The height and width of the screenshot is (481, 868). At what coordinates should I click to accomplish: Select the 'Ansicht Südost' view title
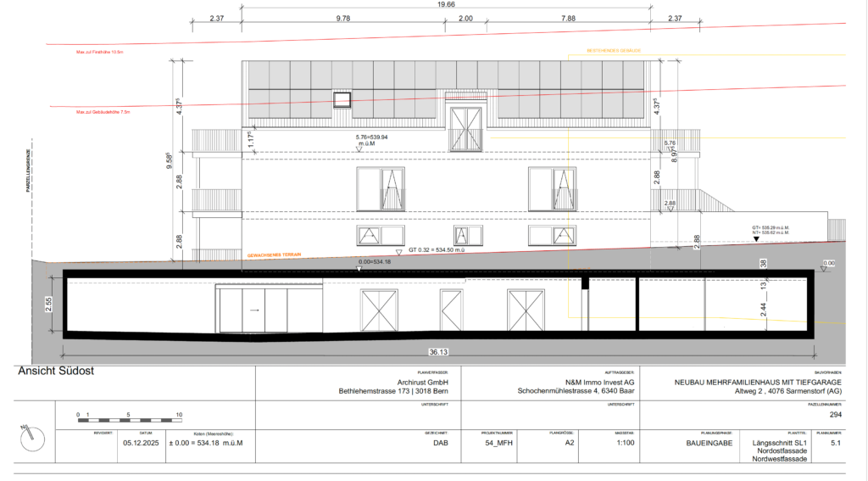tap(56, 372)
